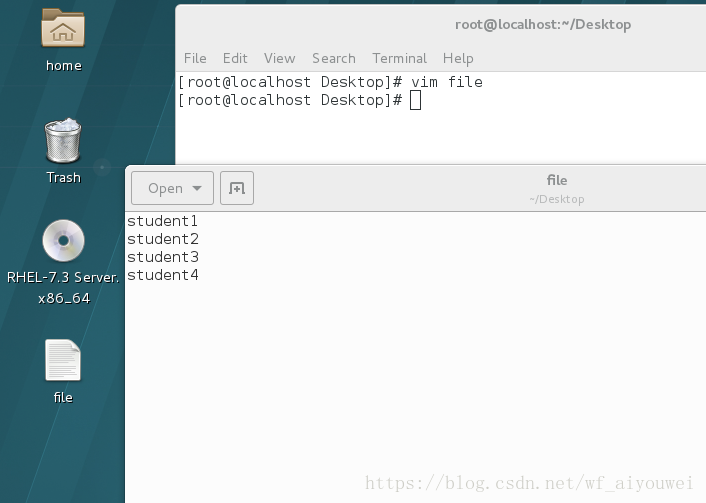Select the Trash desktop icon

click(x=63, y=140)
